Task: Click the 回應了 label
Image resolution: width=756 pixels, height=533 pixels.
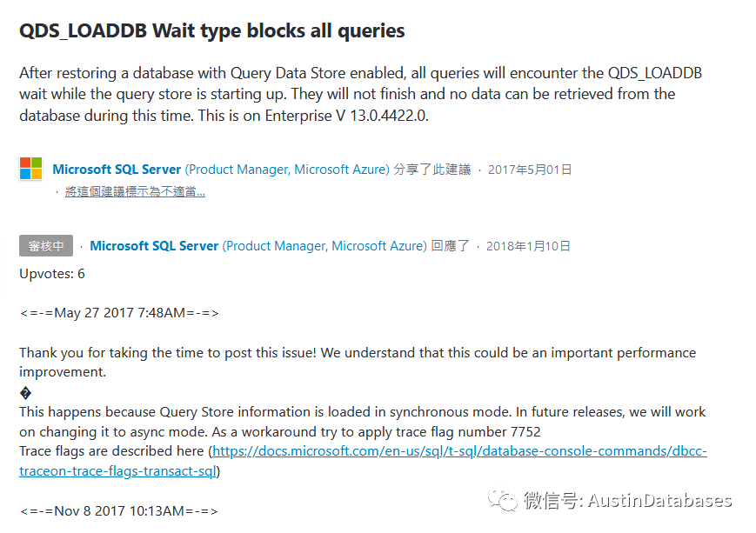Action: point(451,246)
